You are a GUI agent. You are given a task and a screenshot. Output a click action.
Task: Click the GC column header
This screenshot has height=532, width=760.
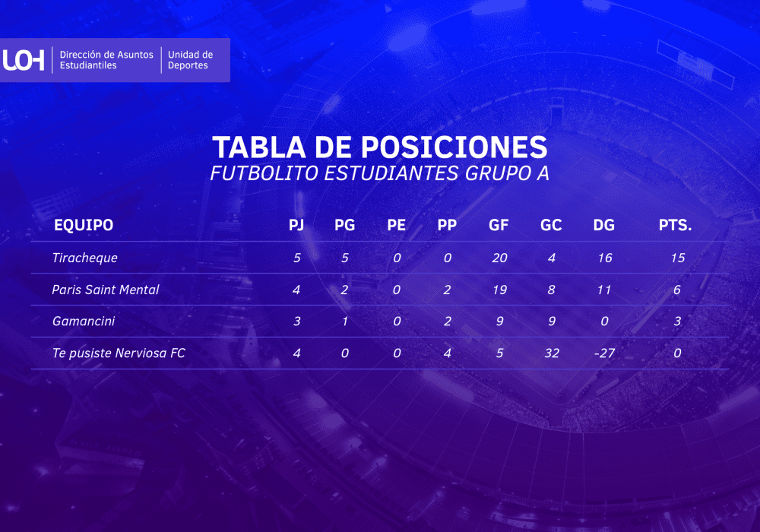[x=551, y=225]
